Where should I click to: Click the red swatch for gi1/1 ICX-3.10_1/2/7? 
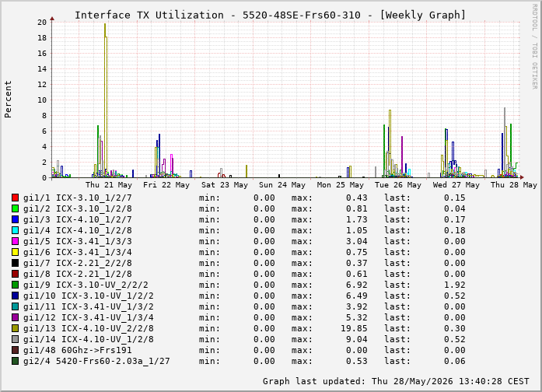point(15,198)
